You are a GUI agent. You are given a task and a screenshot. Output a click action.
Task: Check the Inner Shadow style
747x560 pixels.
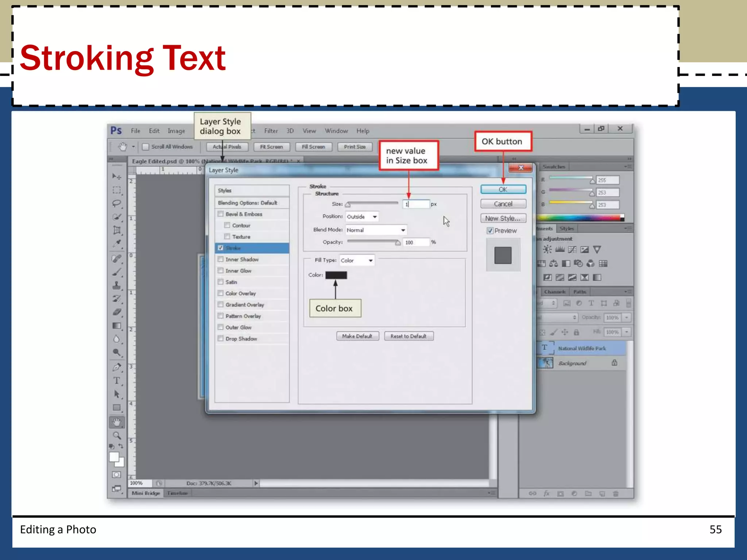220,259
